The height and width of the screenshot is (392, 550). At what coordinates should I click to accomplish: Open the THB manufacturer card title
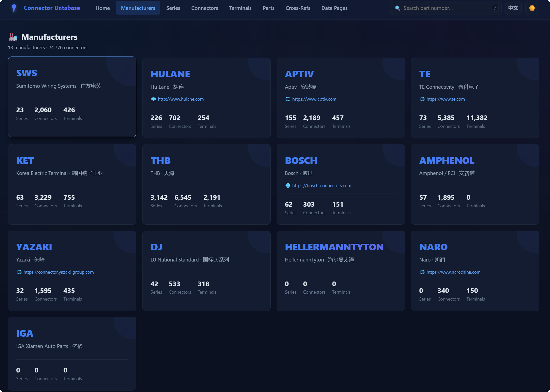tap(161, 161)
